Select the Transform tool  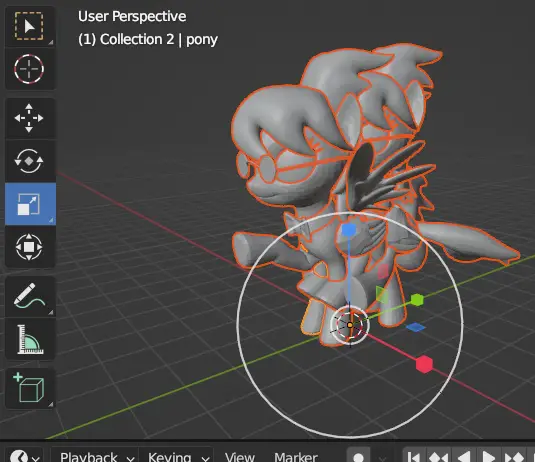(x=30, y=246)
